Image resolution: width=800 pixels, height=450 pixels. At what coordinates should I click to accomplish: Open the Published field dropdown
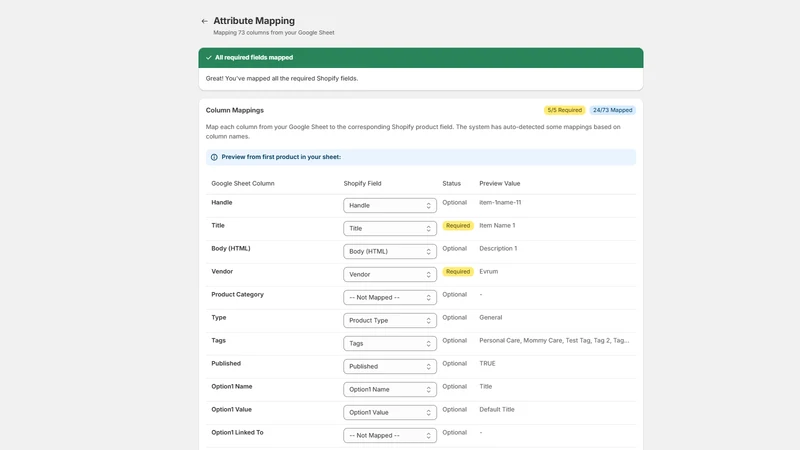(x=390, y=366)
